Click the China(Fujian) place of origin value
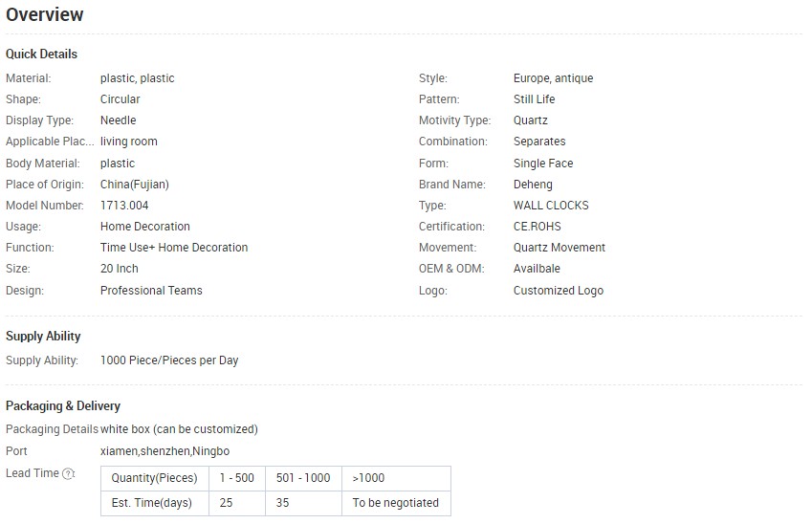Image resolution: width=812 pixels, height=524 pixels. point(135,185)
